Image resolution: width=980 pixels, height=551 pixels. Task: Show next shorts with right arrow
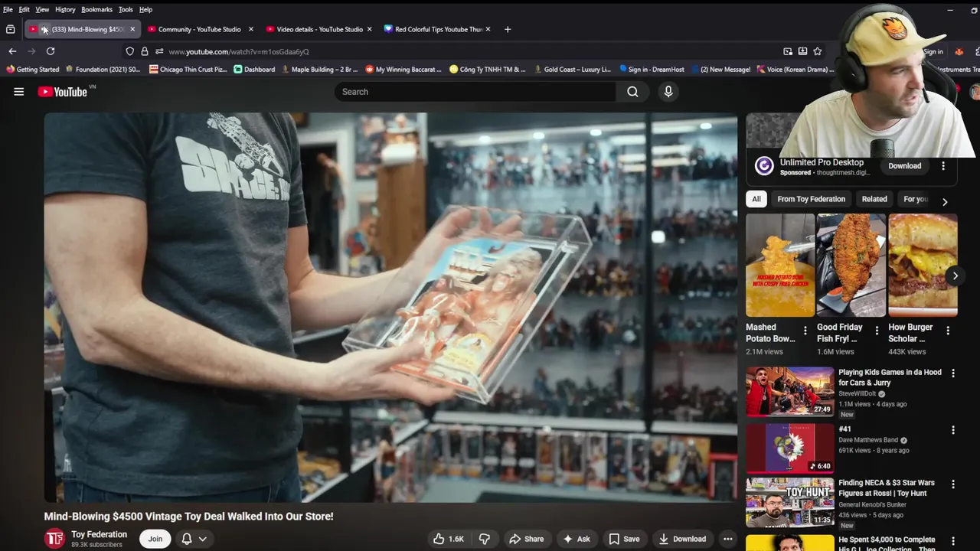coord(955,275)
